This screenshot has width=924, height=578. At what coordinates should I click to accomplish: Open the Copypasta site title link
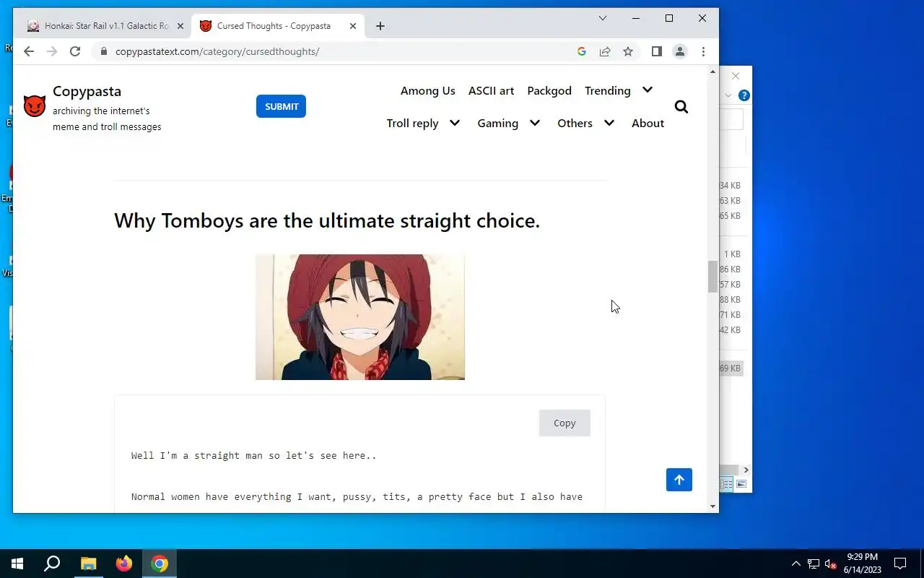tap(87, 91)
